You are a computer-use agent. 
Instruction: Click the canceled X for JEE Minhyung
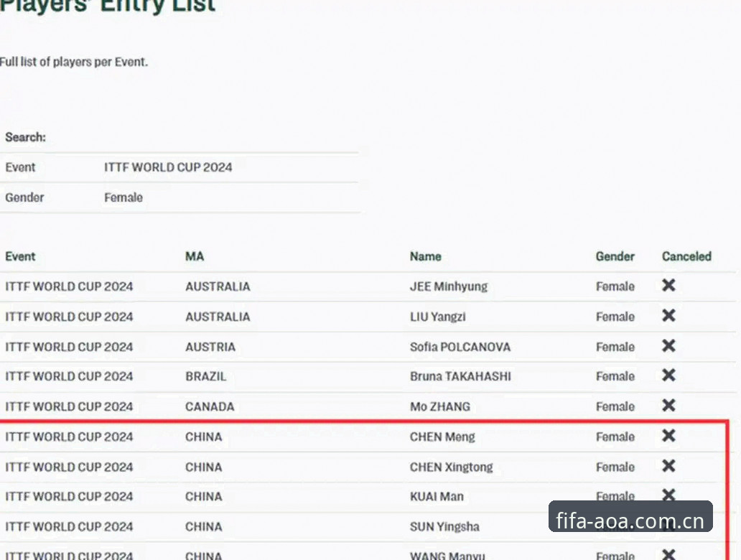tap(668, 286)
